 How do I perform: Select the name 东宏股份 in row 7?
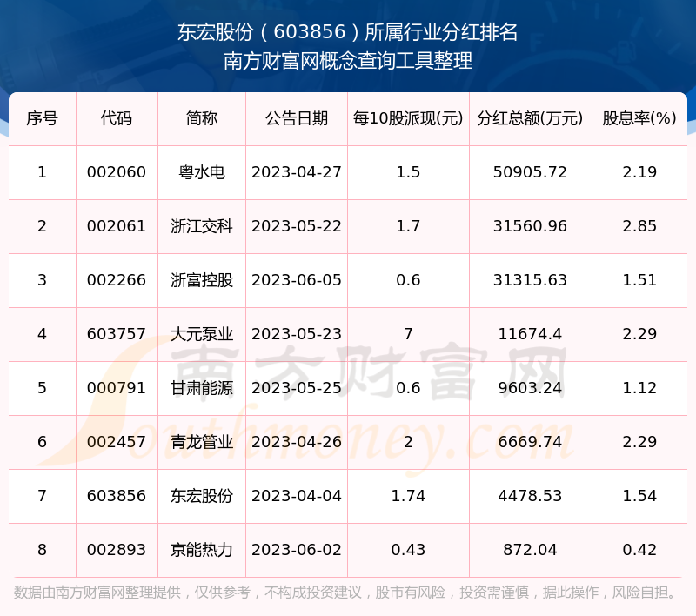pyautogui.click(x=202, y=496)
